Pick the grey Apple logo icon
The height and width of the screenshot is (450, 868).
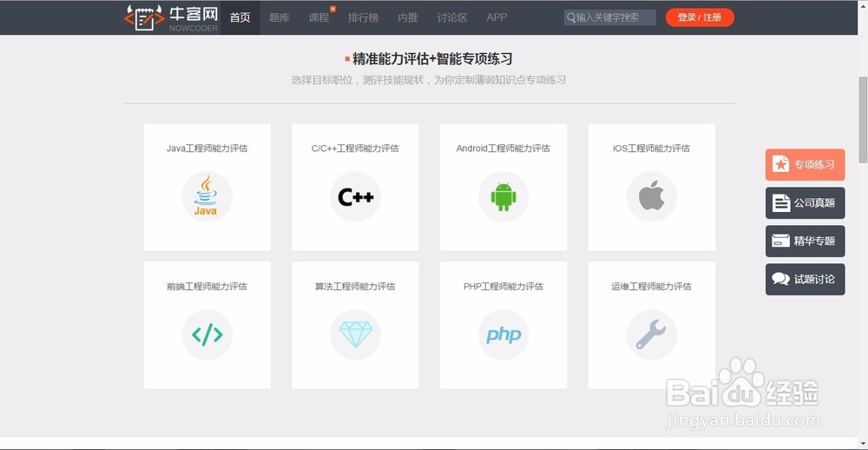pyautogui.click(x=652, y=195)
